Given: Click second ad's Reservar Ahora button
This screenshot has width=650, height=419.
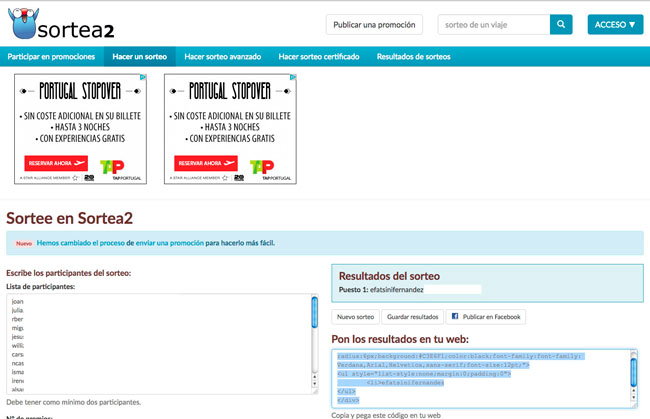Looking at the screenshot, I should 206,163.
